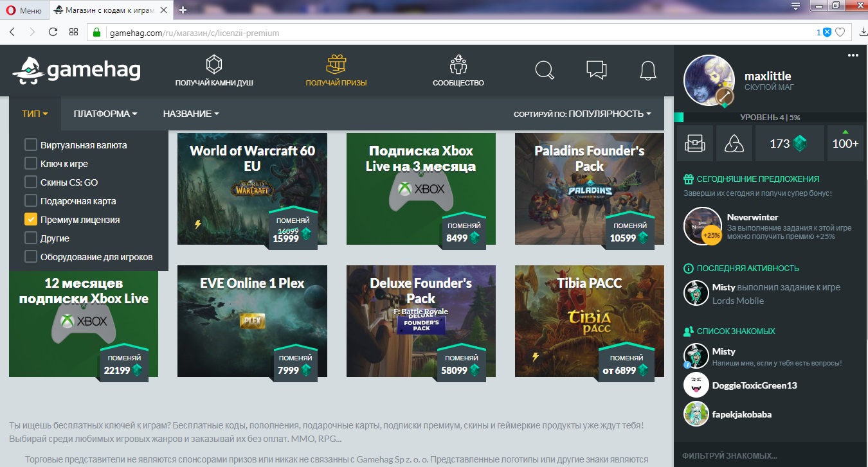Expand the НАЗВАНИЕ filter dropdown
This screenshot has height=467, width=868.
(191, 114)
